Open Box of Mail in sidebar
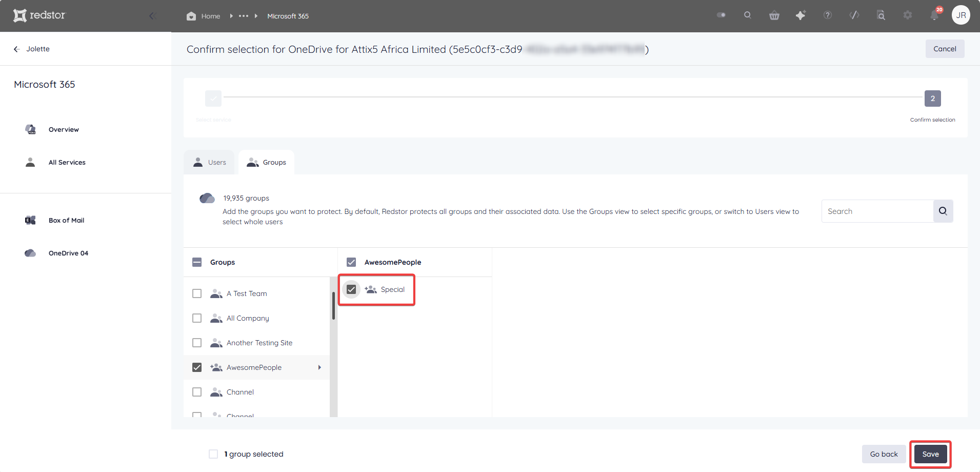The height and width of the screenshot is (472, 980). 66,221
